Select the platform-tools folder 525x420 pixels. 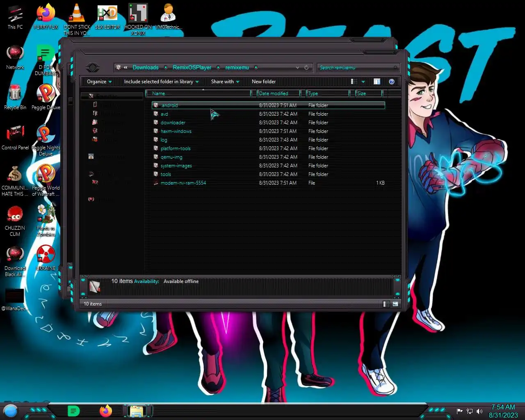click(x=268, y=148)
